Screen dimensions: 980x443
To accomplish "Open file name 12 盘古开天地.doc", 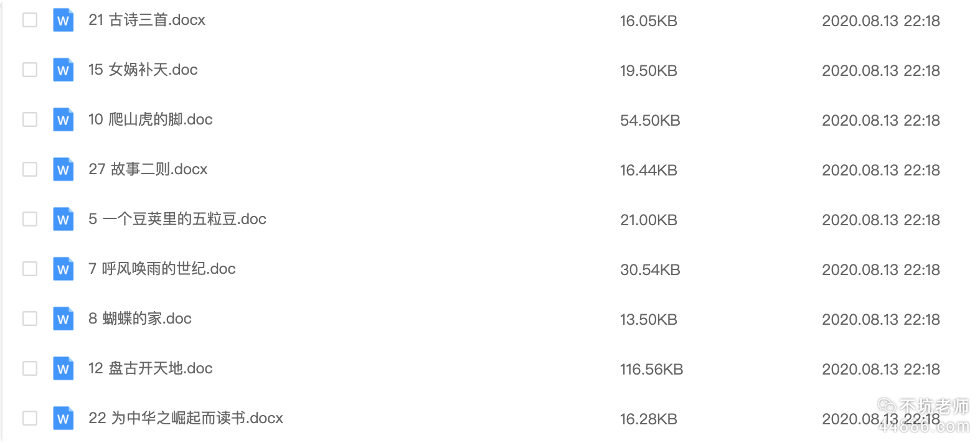I will tap(151, 368).
